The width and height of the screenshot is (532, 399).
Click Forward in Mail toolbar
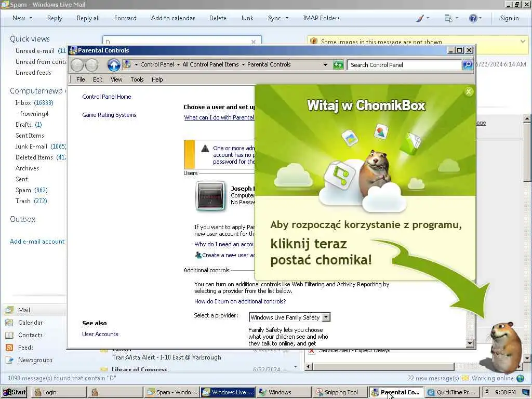tap(125, 18)
